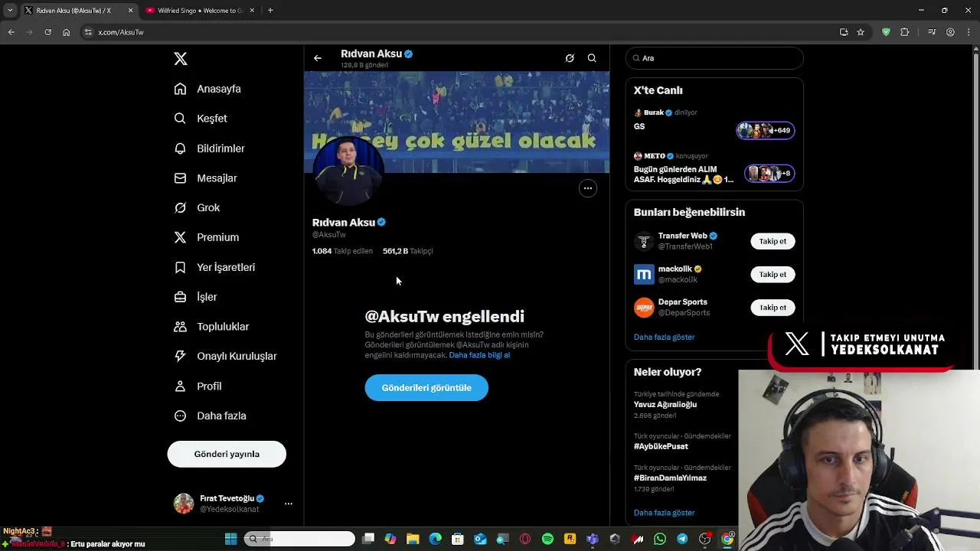Viewport: 980px width, 551px height.
Task: Click the Yer İşaretleri bookmark icon
Action: tap(181, 267)
